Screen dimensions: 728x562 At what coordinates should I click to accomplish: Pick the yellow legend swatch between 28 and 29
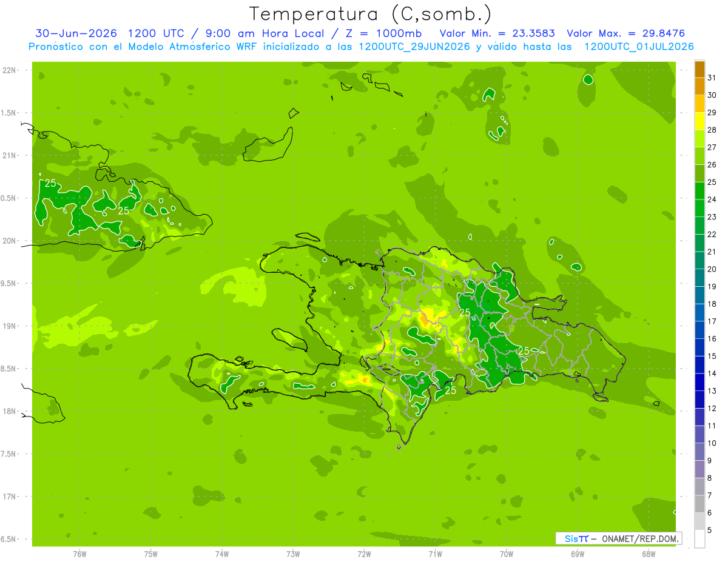pyautogui.click(x=699, y=121)
